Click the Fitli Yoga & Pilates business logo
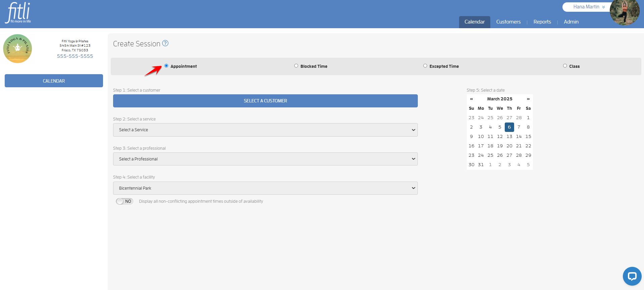644x290 pixels. pos(17,49)
